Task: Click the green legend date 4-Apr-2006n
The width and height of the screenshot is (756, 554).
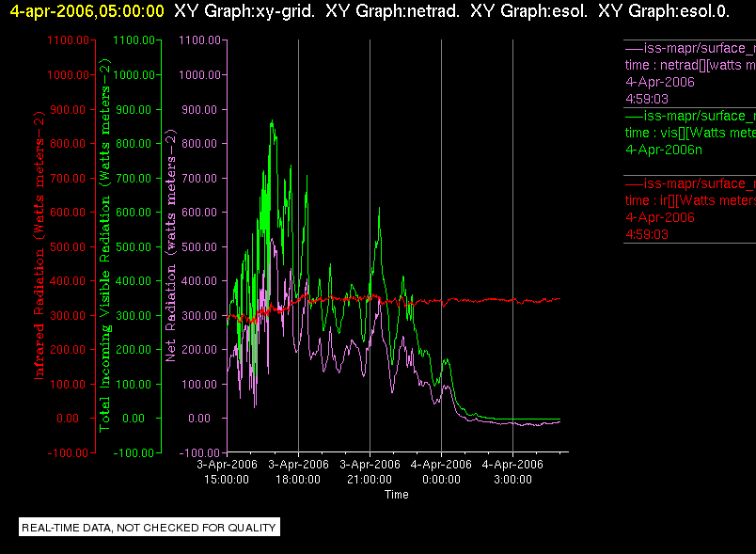Action: point(664,150)
